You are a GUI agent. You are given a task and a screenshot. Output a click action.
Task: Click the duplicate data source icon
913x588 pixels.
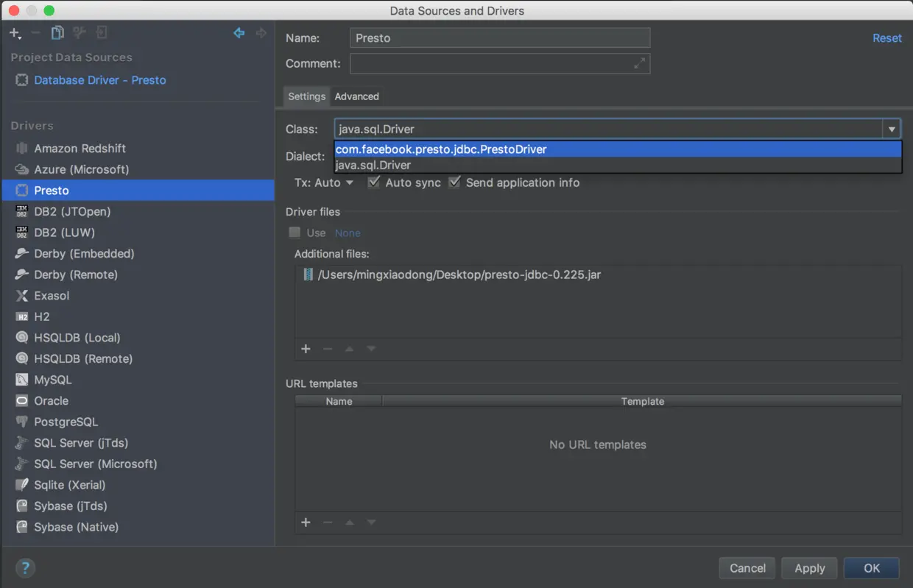click(x=57, y=33)
